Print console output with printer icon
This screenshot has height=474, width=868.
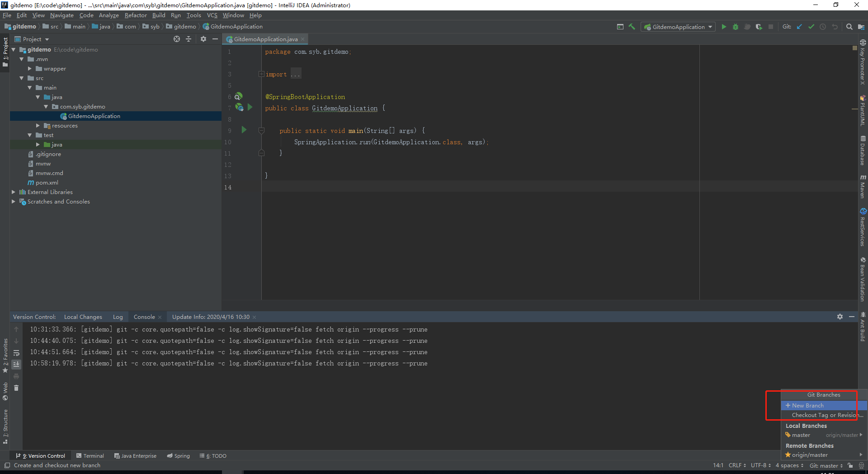(16, 376)
